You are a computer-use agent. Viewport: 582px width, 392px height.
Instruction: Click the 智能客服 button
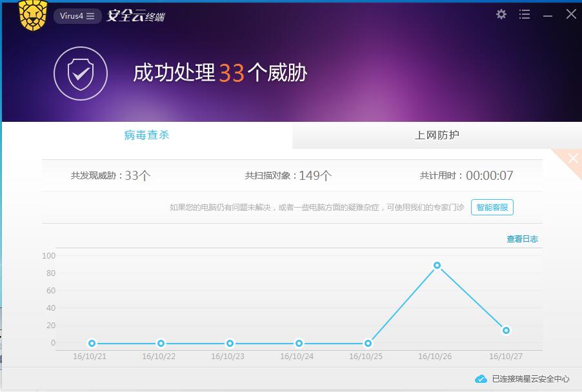[492, 208]
